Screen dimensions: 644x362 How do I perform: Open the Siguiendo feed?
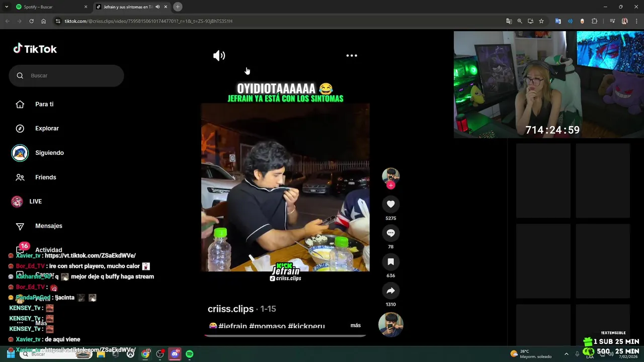49,153
